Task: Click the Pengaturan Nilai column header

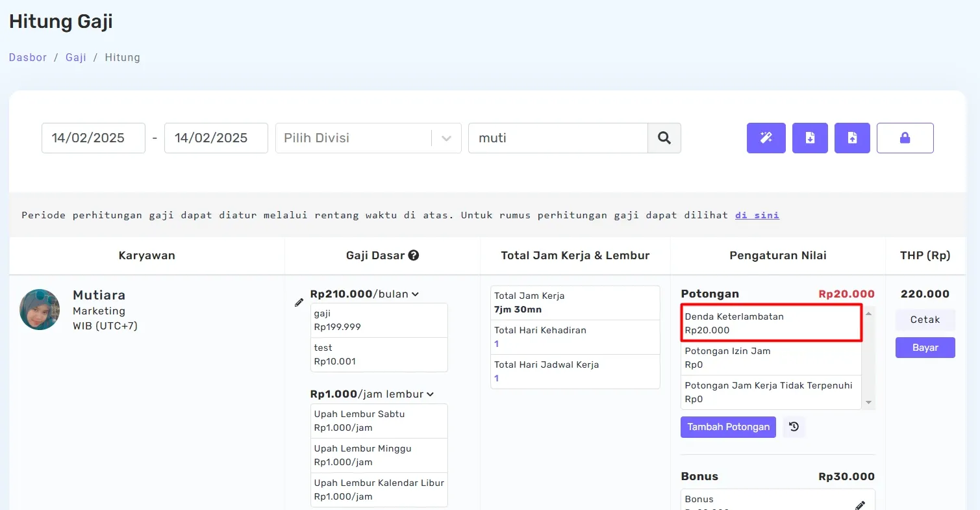Action: click(778, 255)
